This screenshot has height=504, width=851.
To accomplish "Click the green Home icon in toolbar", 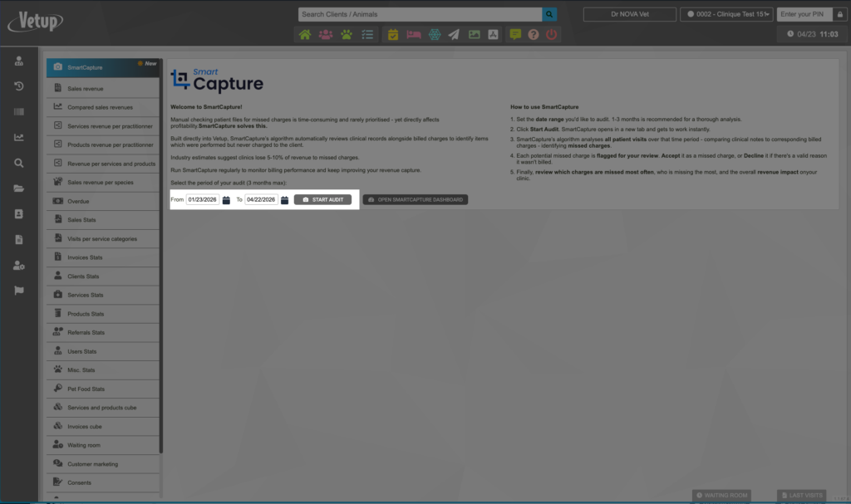I will pos(305,35).
